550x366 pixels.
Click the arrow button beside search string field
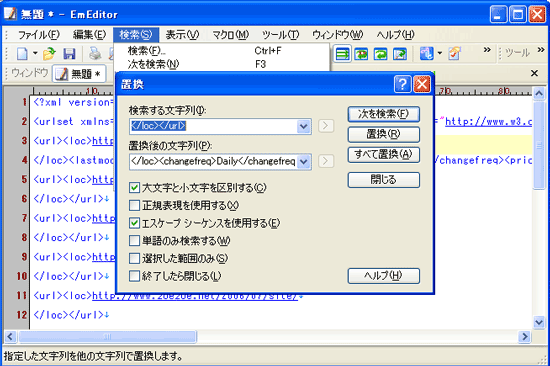[x=326, y=126]
